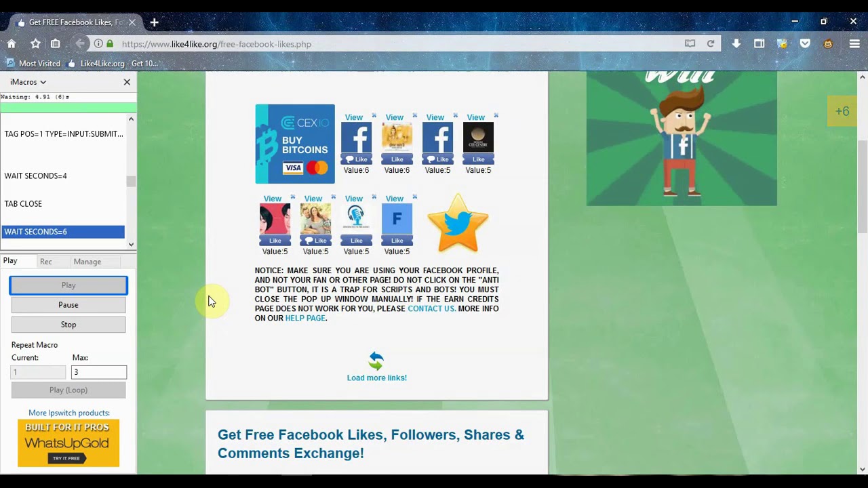Click the Current repeat count field

coord(38,372)
